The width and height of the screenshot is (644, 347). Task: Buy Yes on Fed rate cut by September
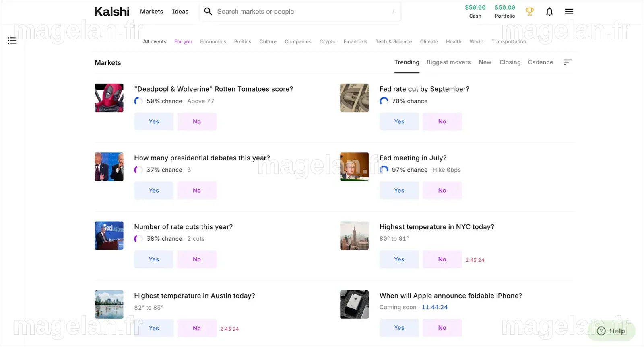[399, 121]
